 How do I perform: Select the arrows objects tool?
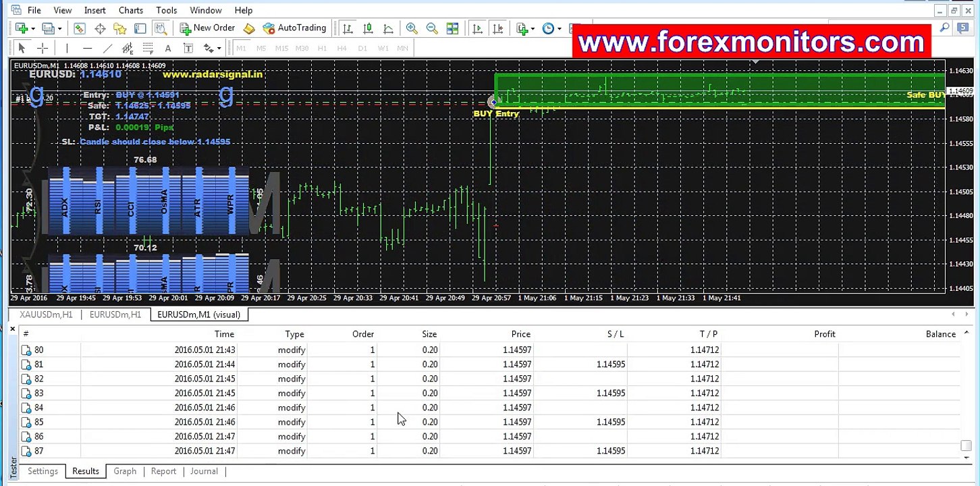pyautogui.click(x=209, y=48)
